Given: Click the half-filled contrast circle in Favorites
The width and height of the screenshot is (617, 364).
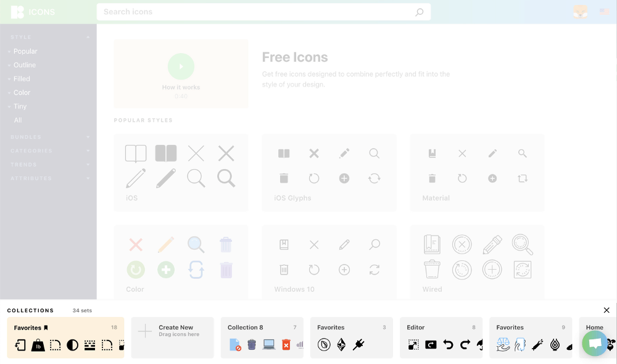Looking at the screenshot, I should coord(72,345).
